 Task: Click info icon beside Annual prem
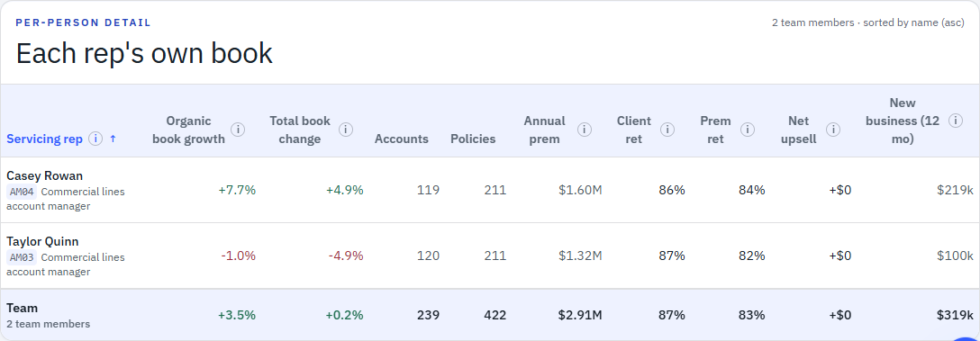coord(585,130)
